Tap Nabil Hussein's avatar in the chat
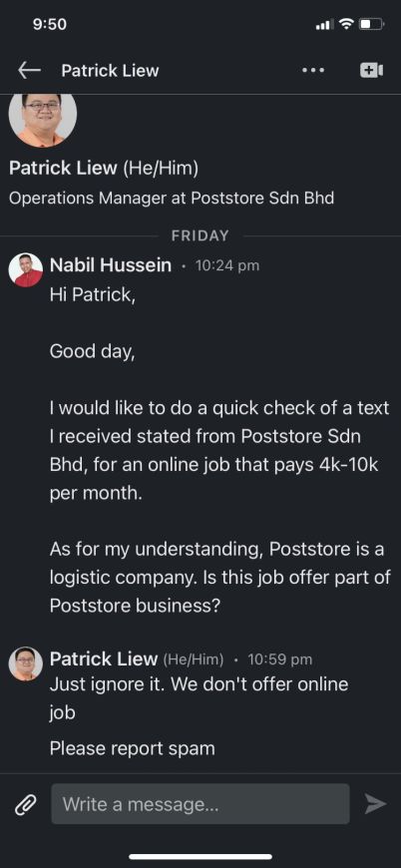 coord(26,270)
